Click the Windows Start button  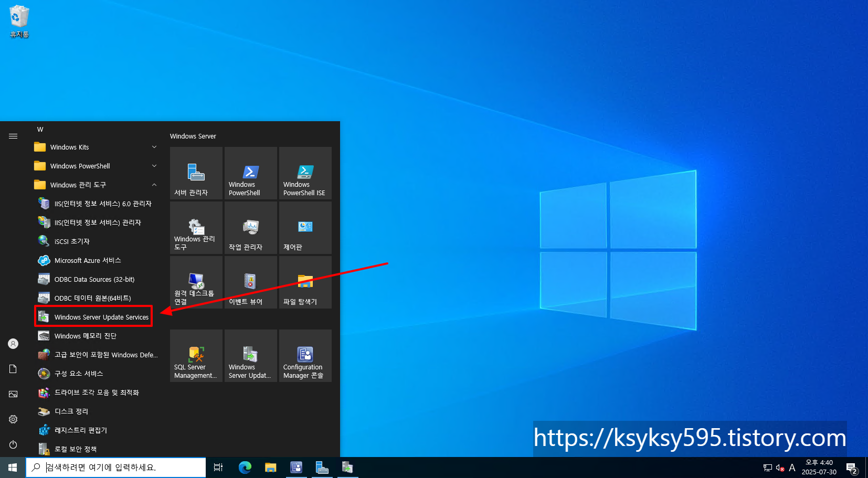[13, 468]
